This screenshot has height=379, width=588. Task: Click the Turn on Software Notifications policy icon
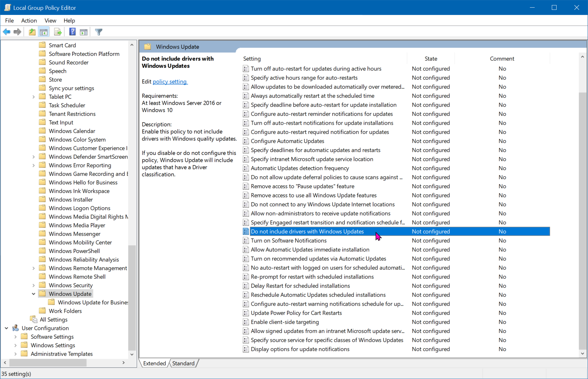246,241
